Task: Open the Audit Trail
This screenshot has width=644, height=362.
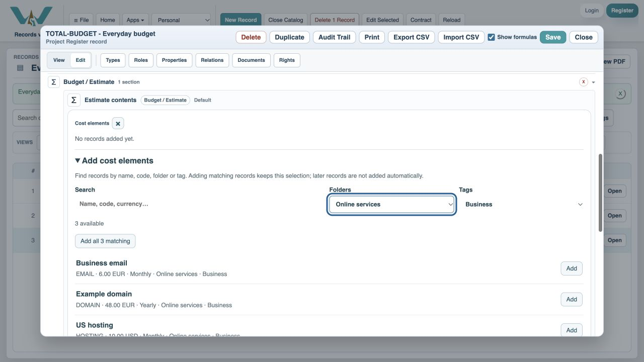Action: pos(334,37)
